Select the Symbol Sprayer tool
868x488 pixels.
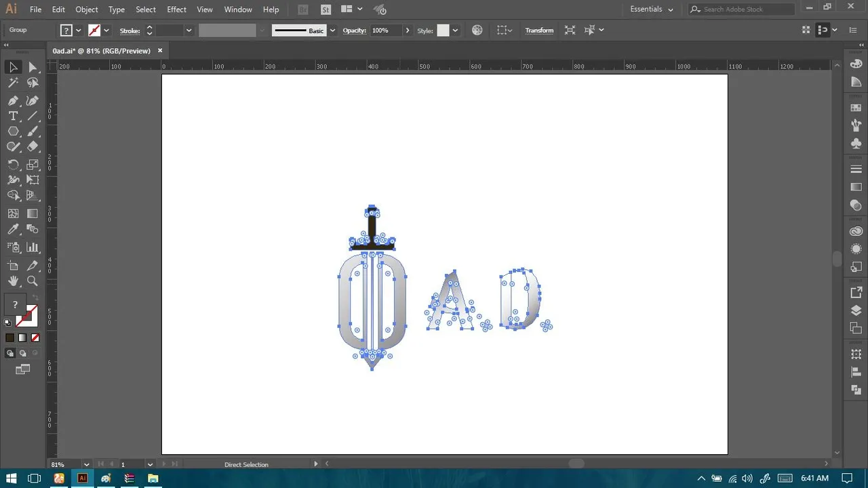[x=13, y=247]
